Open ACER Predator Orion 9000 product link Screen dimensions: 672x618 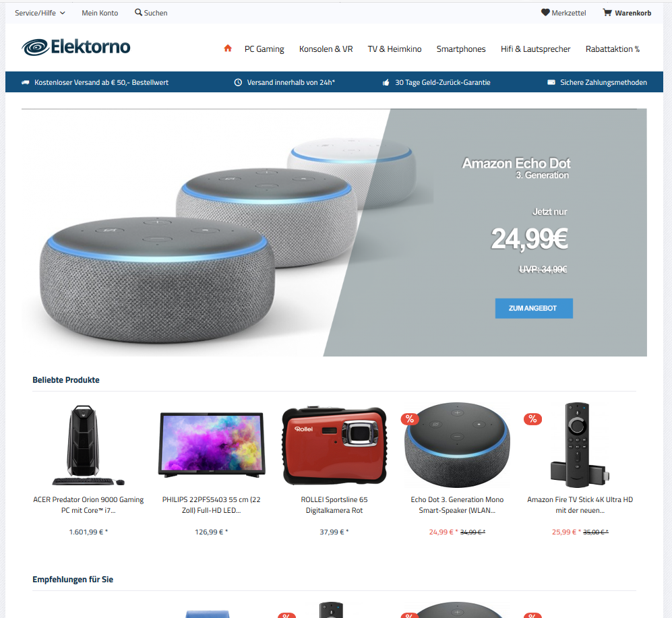[88, 505]
